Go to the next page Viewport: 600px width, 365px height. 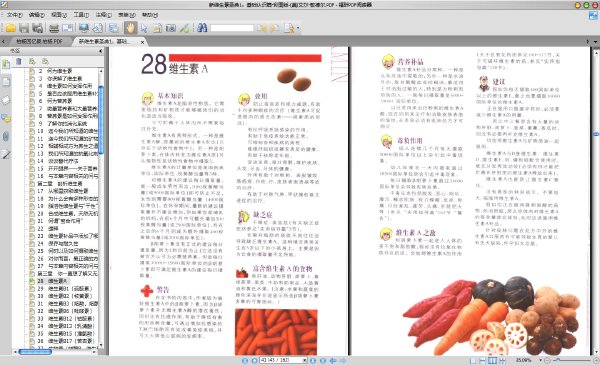tap(313, 360)
